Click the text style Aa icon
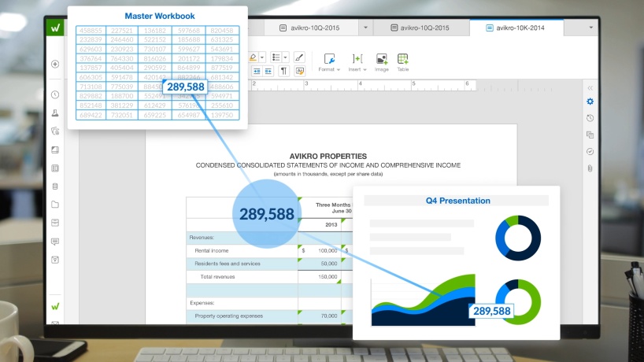 tap(300, 71)
